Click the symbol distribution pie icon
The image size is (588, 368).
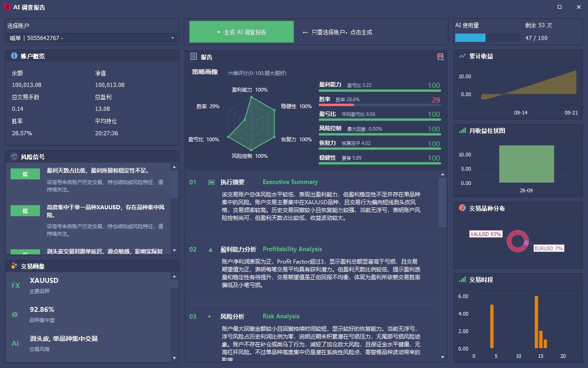[x=462, y=208]
